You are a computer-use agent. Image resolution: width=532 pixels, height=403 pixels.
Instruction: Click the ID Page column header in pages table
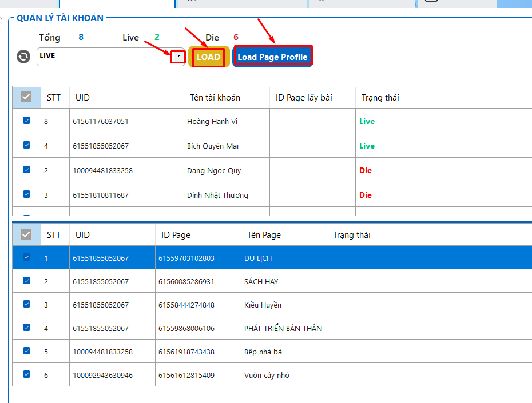tap(198, 235)
